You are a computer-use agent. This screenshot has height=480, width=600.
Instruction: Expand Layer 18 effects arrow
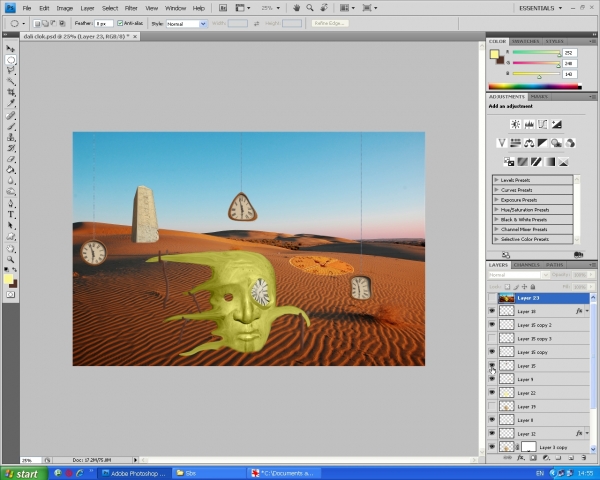pos(587,311)
